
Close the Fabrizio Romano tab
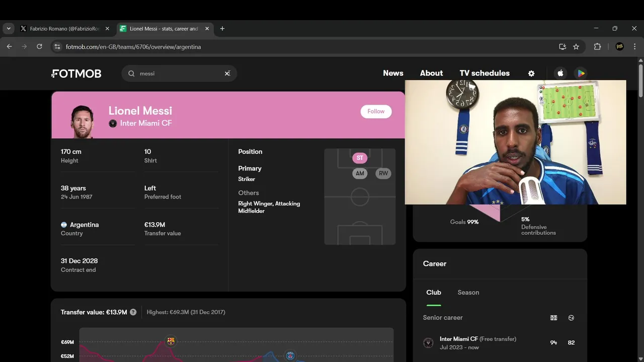coord(107,29)
